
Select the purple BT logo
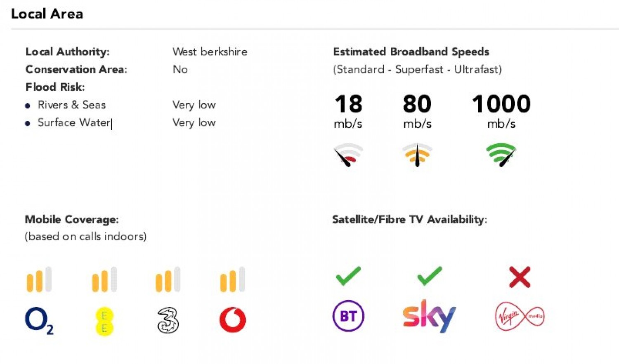(348, 316)
